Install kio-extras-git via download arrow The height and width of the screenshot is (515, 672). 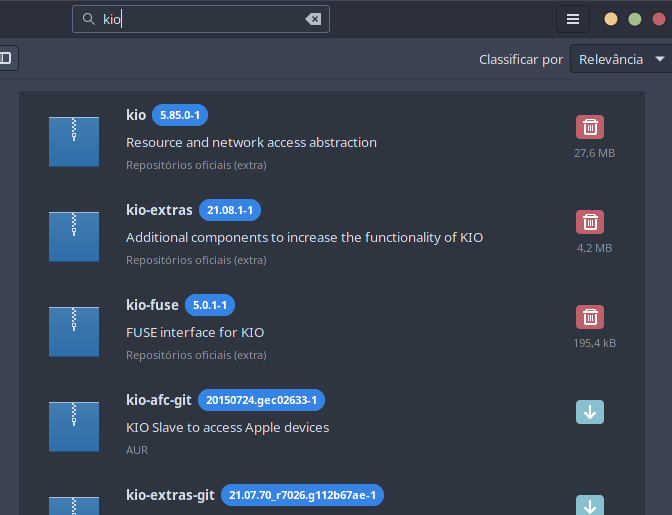(x=590, y=506)
